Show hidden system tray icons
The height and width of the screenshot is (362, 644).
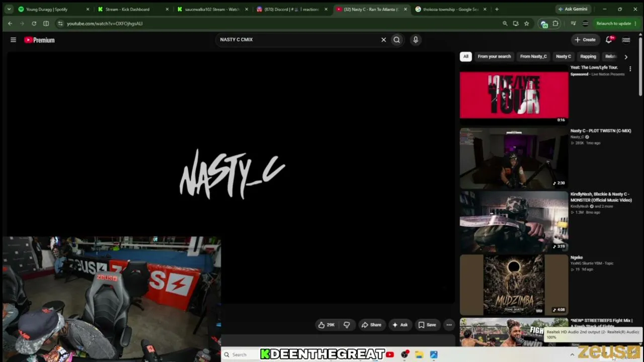pos(572,355)
